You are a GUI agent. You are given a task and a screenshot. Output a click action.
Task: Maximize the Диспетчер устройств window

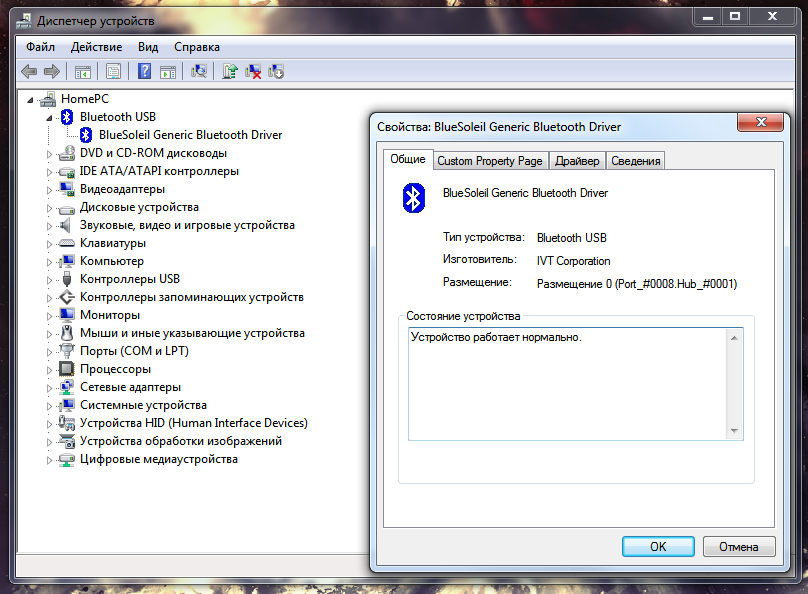[x=735, y=16]
